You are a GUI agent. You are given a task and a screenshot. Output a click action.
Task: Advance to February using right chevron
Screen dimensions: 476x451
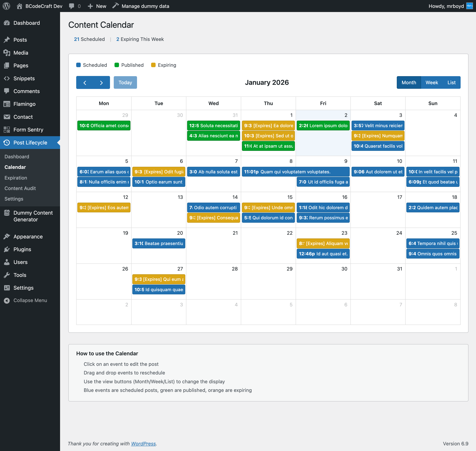click(x=101, y=83)
